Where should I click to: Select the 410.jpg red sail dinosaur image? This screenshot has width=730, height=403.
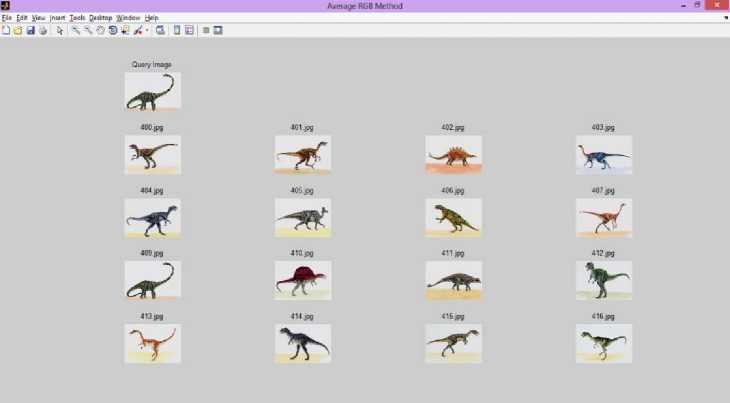click(x=303, y=281)
